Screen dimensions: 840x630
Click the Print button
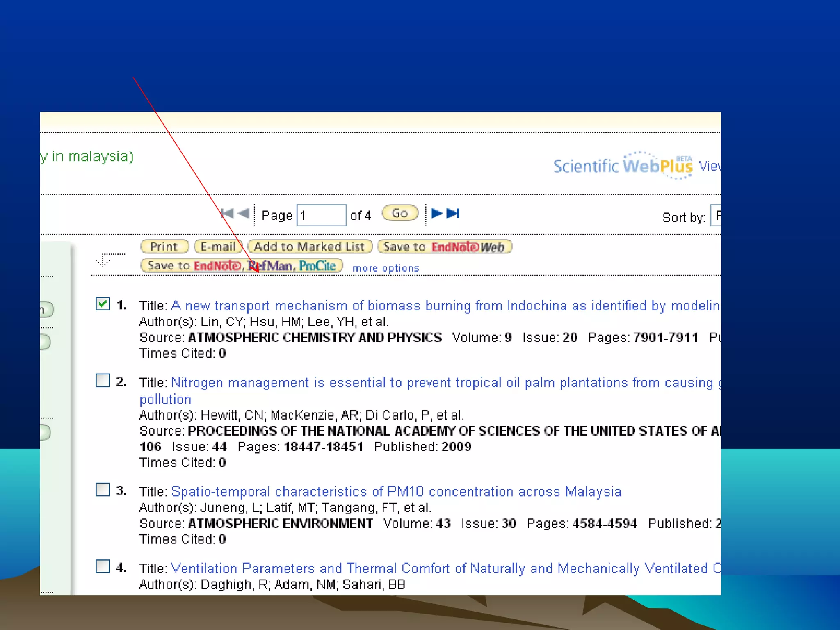164,247
